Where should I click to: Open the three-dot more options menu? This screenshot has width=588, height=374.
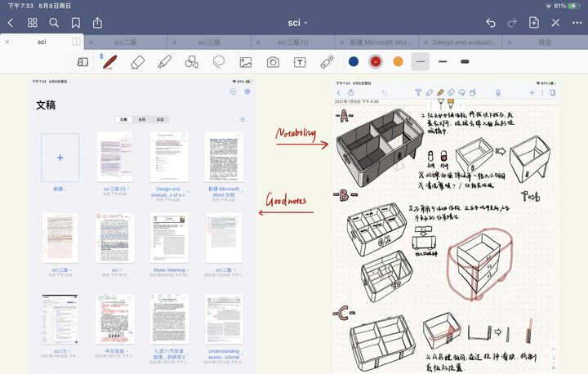pyautogui.click(x=577, y=23)
